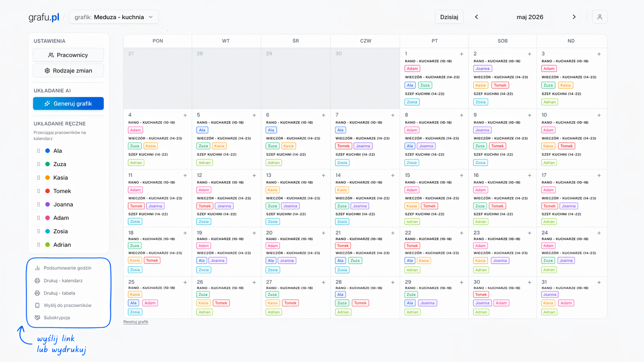Click the Resetuj grafik link
644x362 pixels.
[136, 322]
